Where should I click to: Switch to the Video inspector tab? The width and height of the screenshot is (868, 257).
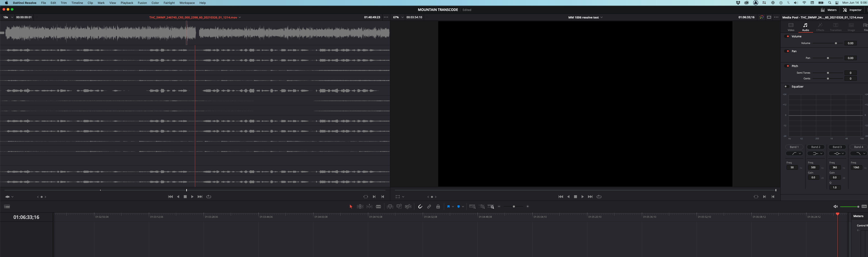click(791, 27)
